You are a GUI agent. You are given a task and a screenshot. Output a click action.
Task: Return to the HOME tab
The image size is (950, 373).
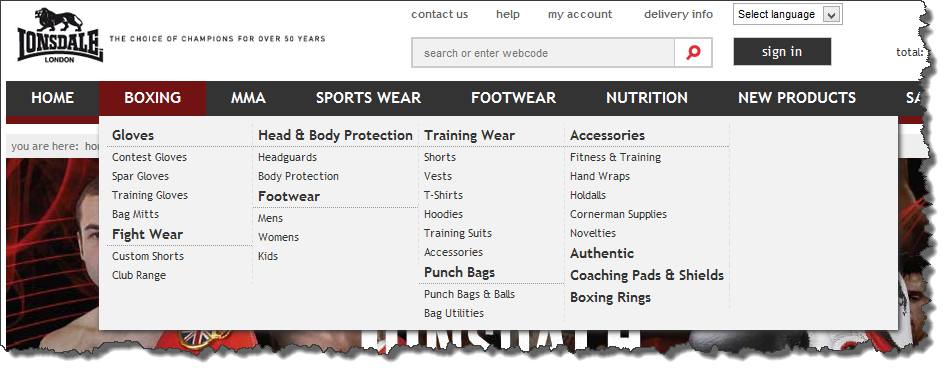point(53,98)
